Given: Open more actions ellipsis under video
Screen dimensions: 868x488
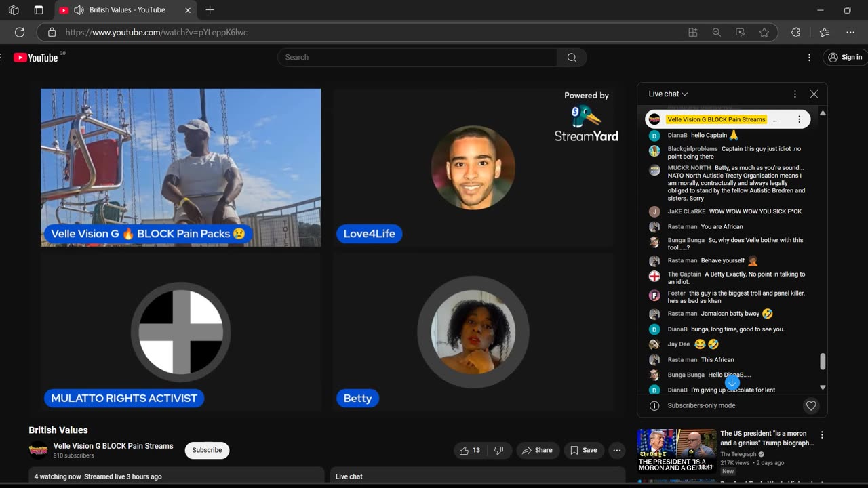Looking at the screenshot, I should point(616,450).
